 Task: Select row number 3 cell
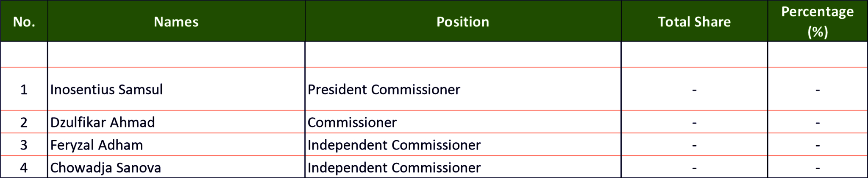coord(24,145)
